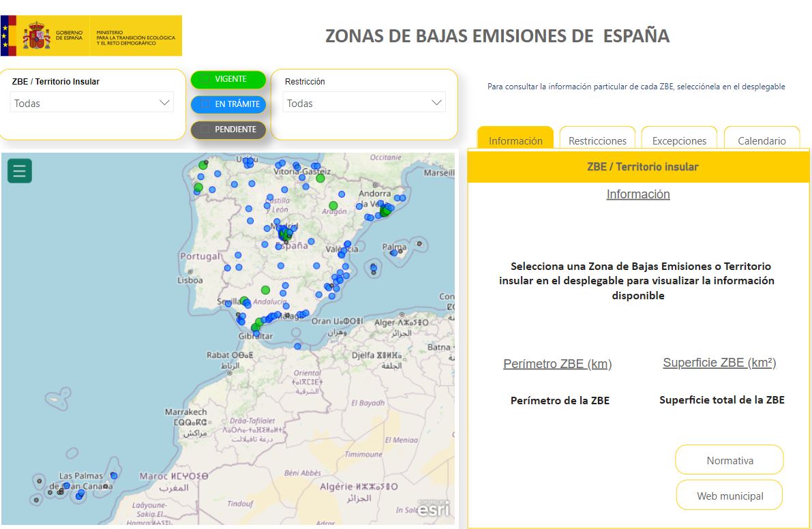Open the Excepciones tab

(679, 140)
